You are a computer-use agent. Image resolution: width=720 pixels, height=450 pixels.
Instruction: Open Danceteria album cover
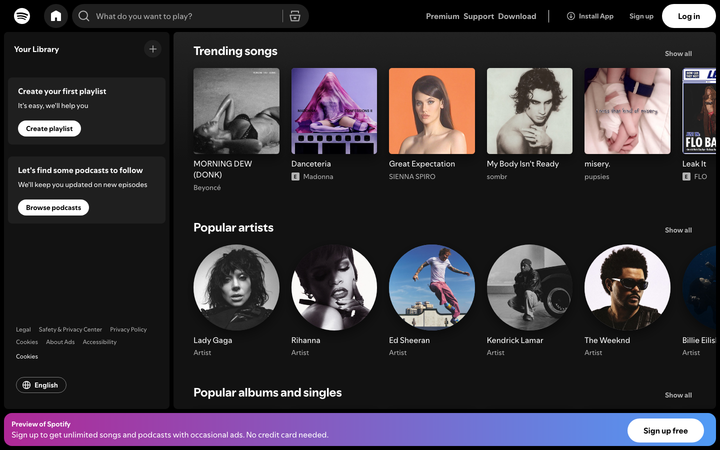point(334,111)
